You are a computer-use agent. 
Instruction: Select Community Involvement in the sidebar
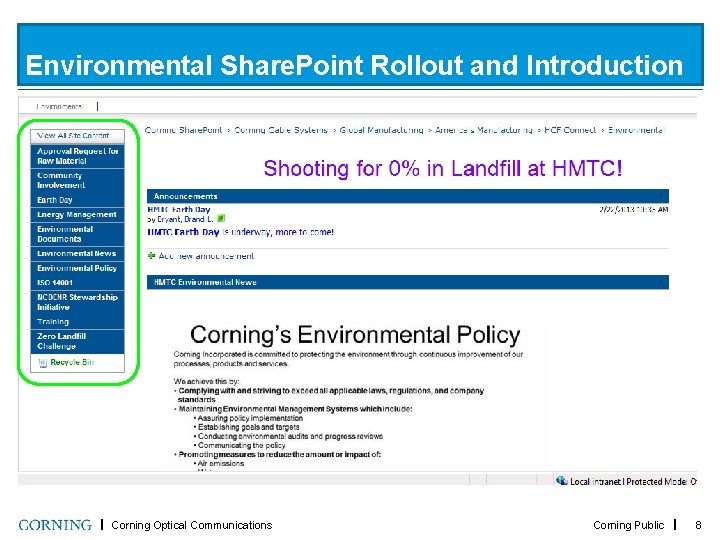(x=77, y=180)
